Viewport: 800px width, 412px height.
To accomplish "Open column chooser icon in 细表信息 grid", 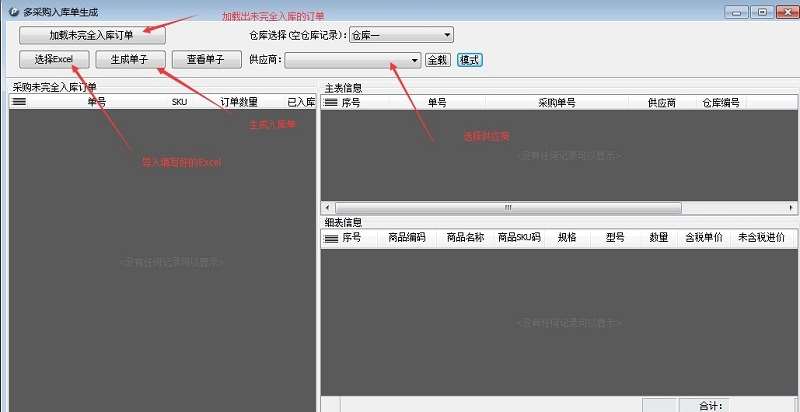I will click(331, 239).
